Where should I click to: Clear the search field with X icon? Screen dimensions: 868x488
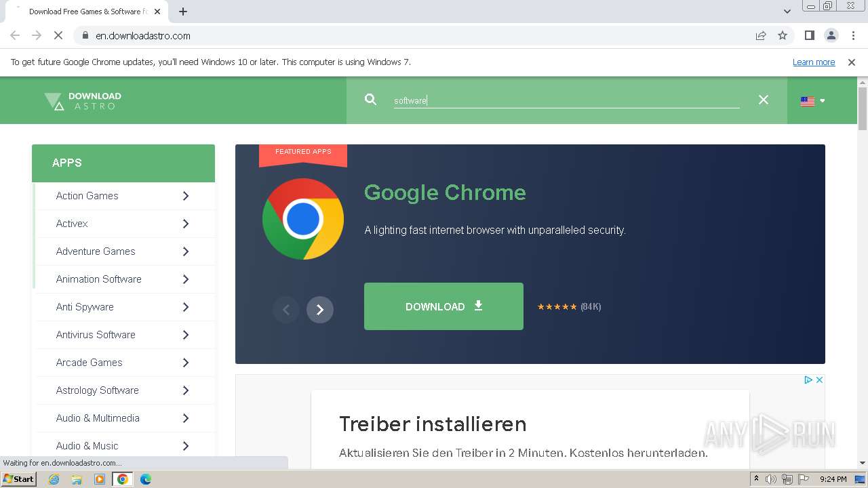[764, 100]
